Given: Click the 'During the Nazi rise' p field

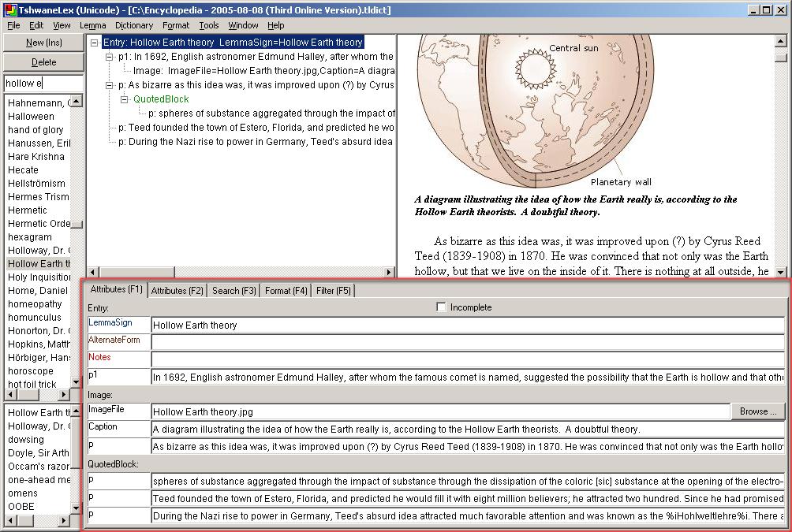Looking at the screenshot, I should 468,516.
